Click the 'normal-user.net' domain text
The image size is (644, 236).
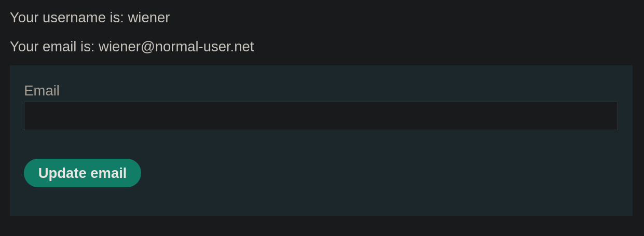tap(204, 47)
